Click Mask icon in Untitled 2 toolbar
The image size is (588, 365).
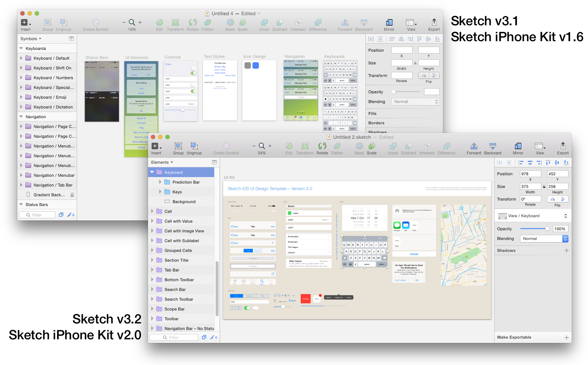click(359, 146)
